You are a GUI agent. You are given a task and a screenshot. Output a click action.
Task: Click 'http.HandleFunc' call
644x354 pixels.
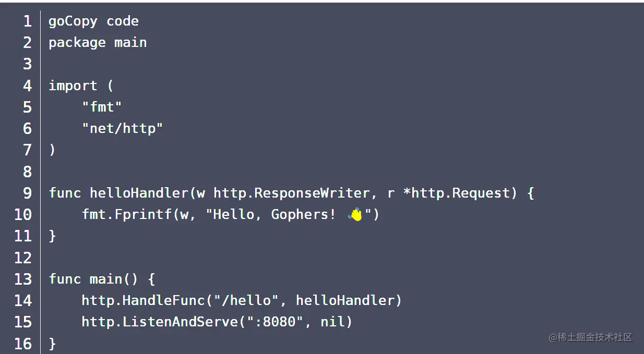pyautogui.click(x=142, y=301)
